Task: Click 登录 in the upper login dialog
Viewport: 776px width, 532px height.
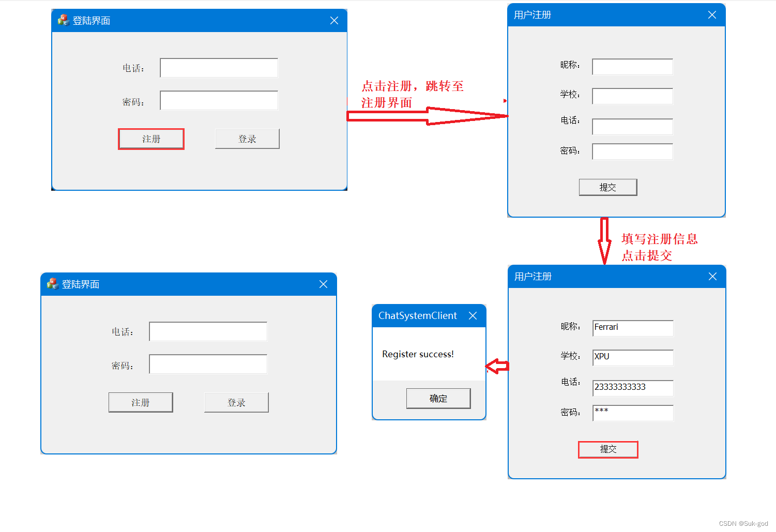Action: 247,139
